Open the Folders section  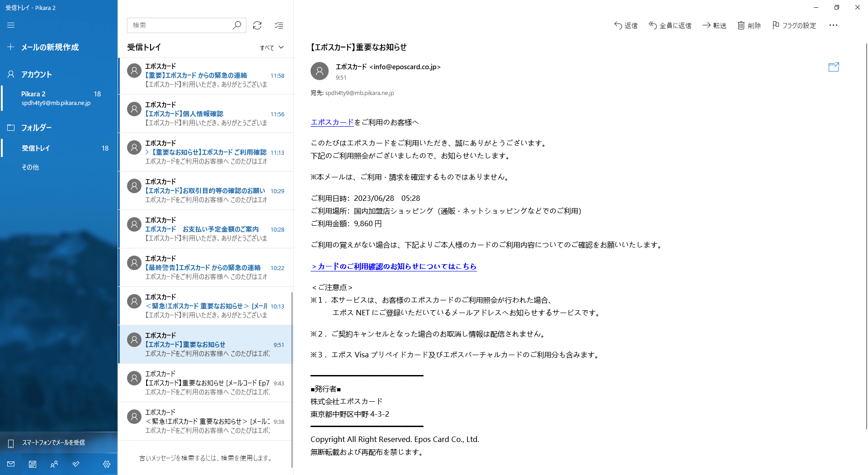[x=59, y=128]
